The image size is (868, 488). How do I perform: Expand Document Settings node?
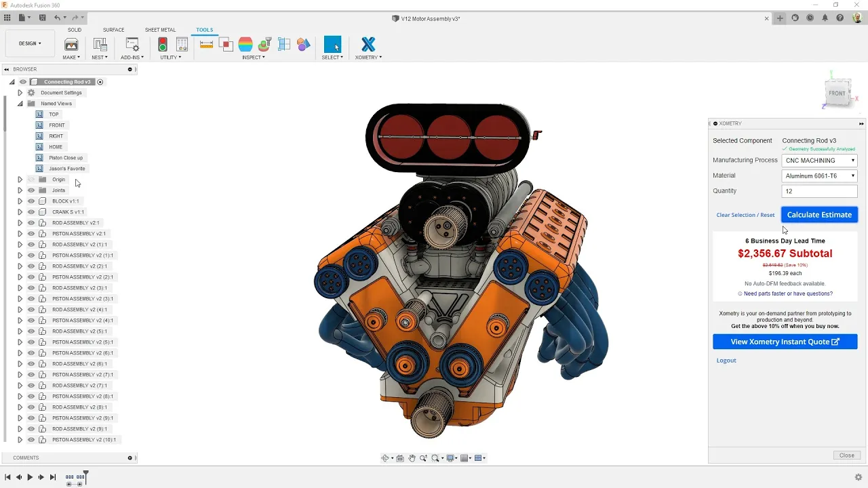pyautogui.click(x=20, y=93)
